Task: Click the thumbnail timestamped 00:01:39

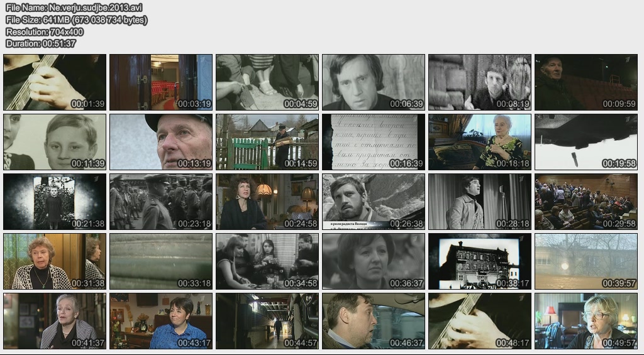Action: point(55,82)
